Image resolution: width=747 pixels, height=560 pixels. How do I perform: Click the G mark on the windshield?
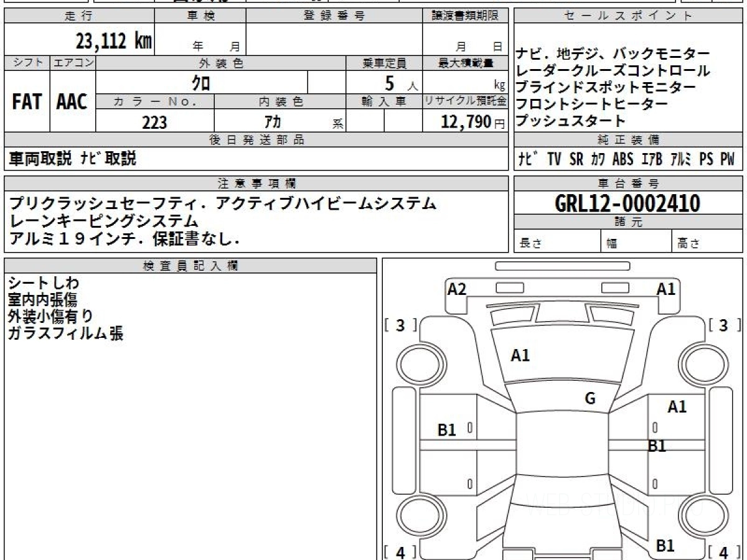point(590,399)
